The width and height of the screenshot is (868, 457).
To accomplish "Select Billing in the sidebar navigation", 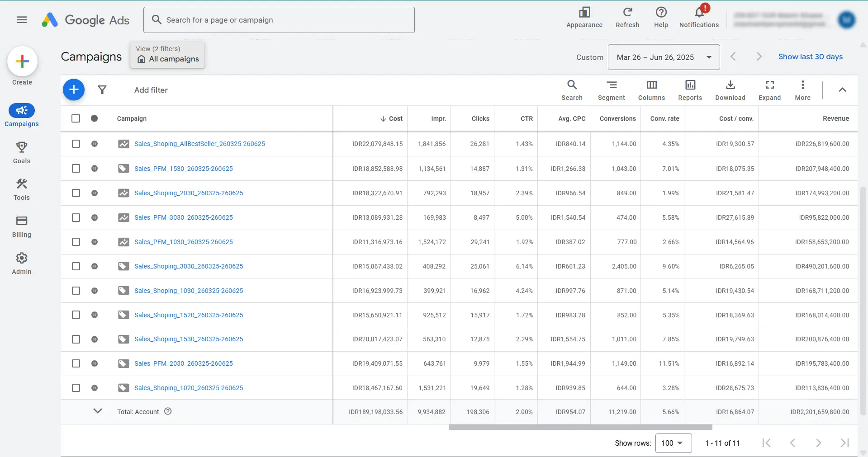I will [21, 226].
